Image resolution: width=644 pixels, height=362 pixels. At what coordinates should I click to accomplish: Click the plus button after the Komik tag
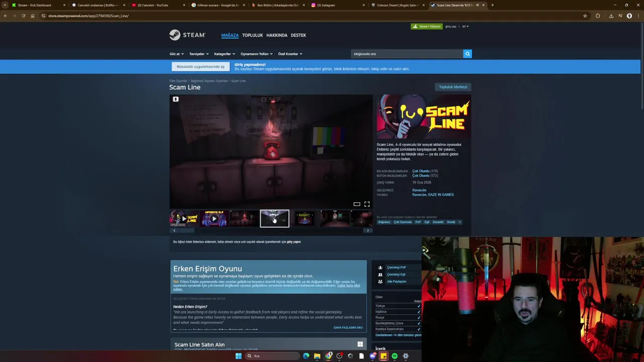(x=459, y=222)
